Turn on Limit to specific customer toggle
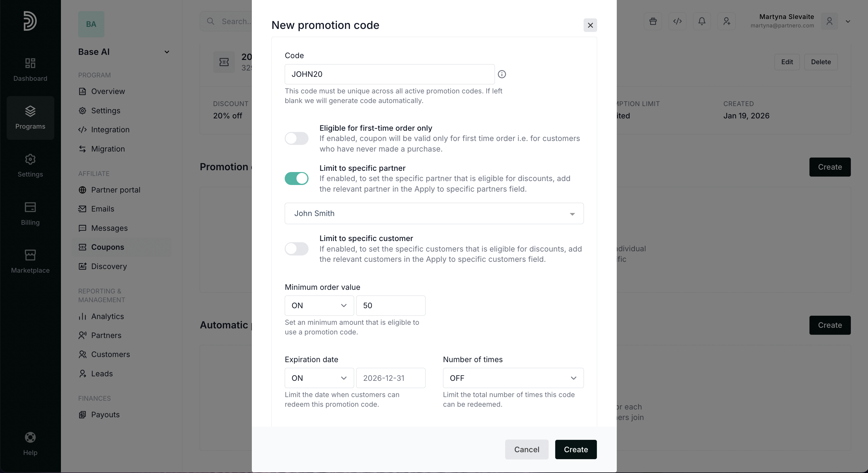 (x=296, y=249)
